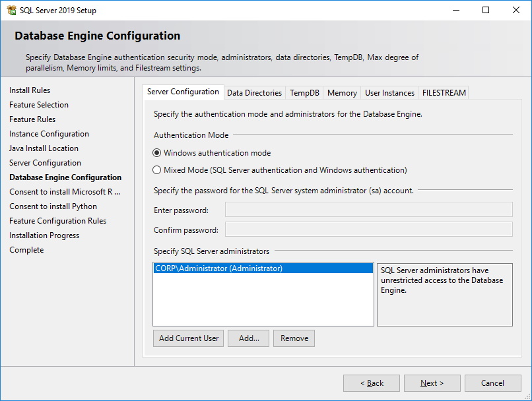This screenshot has height=401, width=532.
Task: Open the TempDB tab
Action: pos(304,93)
